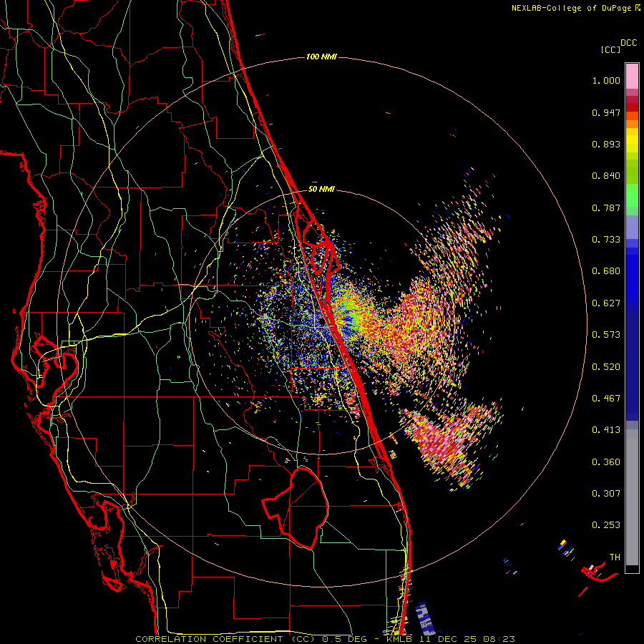
Task: Click the 0.253 scale value
Action: 606,525
